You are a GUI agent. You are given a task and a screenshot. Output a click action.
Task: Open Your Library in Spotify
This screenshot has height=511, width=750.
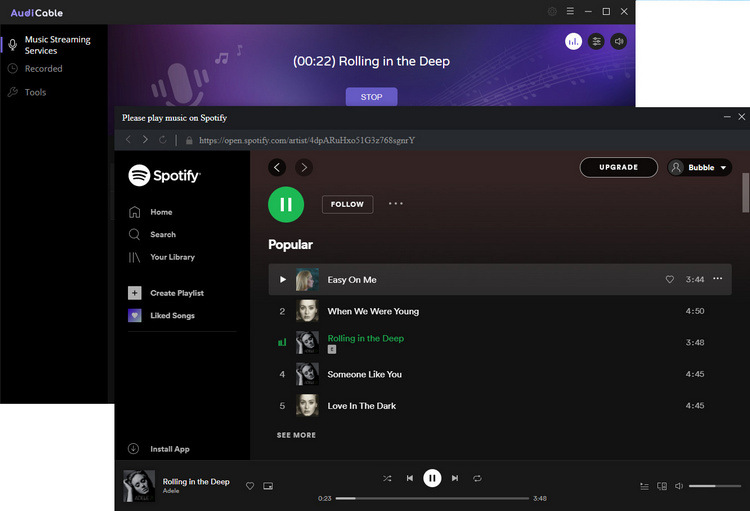172,257
